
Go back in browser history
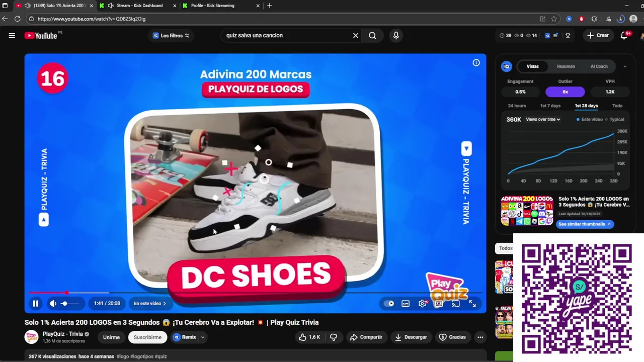coord(5,19)
